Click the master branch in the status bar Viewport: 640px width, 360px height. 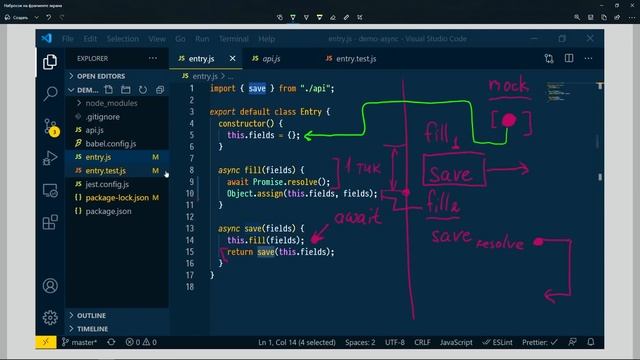click(80, 342)
